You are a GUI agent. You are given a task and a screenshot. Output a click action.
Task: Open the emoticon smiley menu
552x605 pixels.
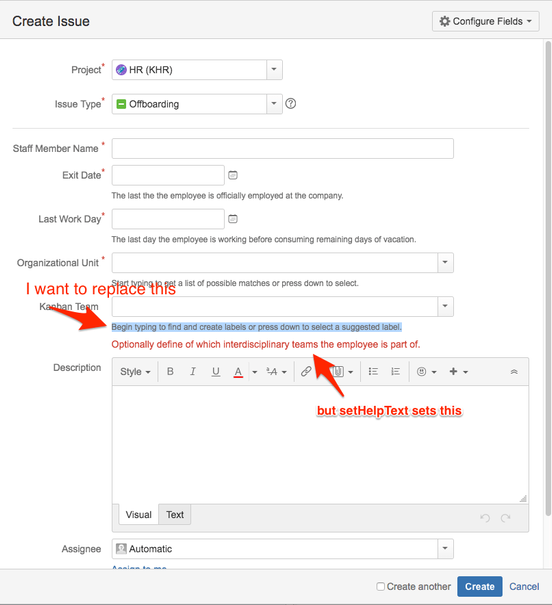pyautogui.click(x=427, y=372)
